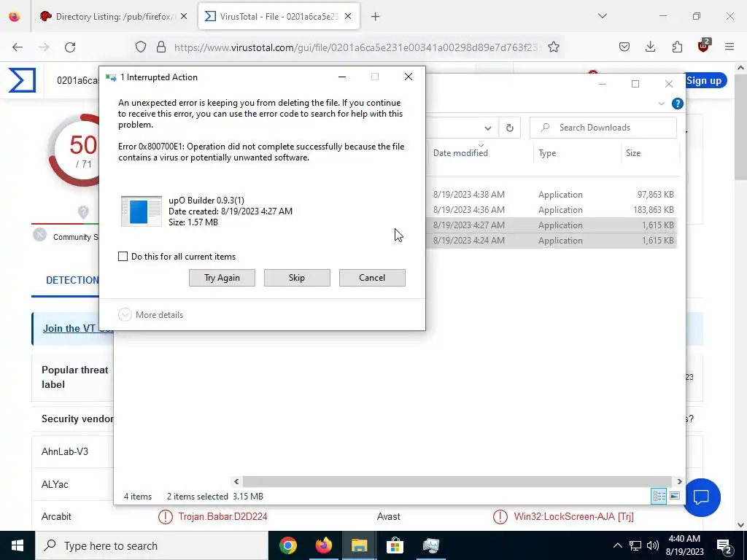747x560 pixels.
Task: Open the volume control tray icon
Action: click(x=653, y=545)
